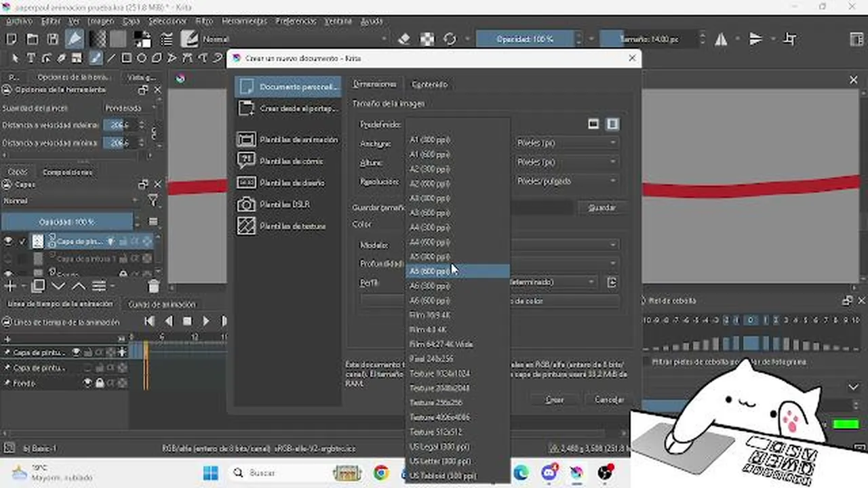Click the play animation button

[206, 321]
